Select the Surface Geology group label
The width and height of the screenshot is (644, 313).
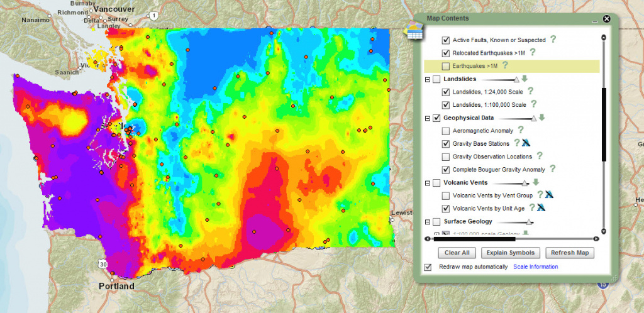tap(467, 221)
